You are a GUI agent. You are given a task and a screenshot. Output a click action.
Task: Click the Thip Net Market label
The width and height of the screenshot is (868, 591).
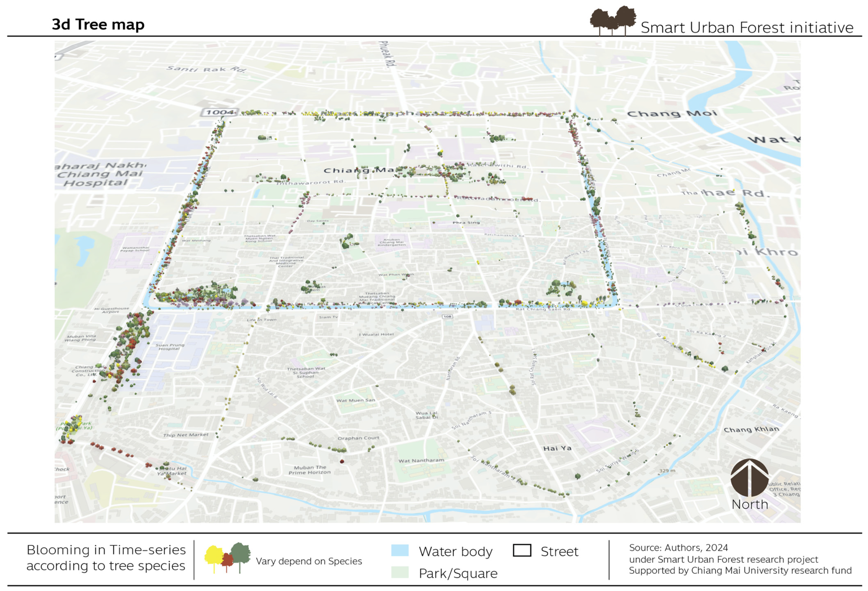coord(186,435)
